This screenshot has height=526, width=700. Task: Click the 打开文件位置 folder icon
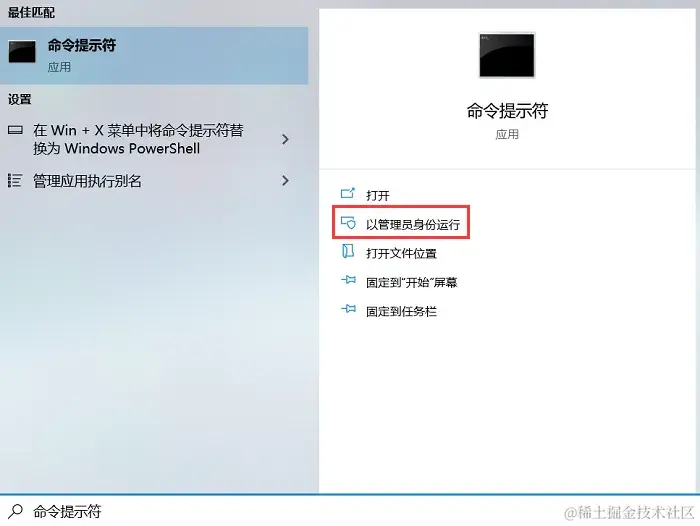pyautogui.click(x=348, y=251)
